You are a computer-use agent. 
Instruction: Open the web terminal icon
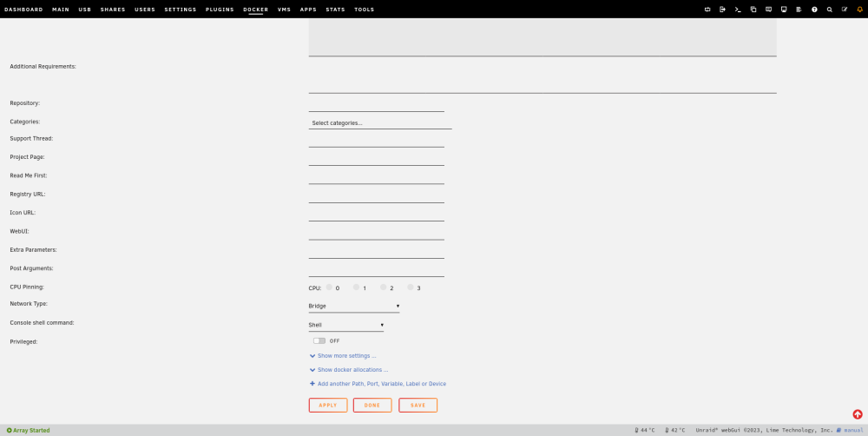coord(738,10)
